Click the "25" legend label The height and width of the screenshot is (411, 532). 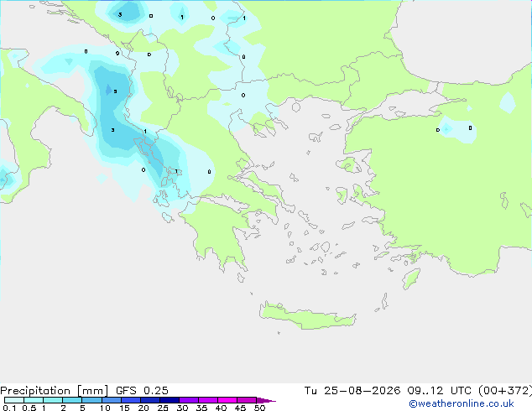[x=163, y=408]
